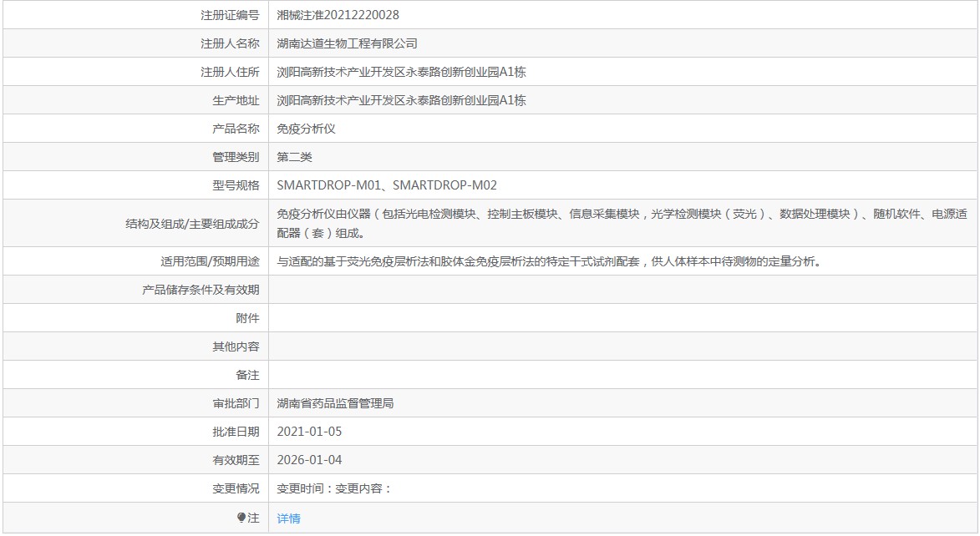Open the 详情 details link
Image resolution: width=980 pixels, height=536 pixels.
click(289, 518)
